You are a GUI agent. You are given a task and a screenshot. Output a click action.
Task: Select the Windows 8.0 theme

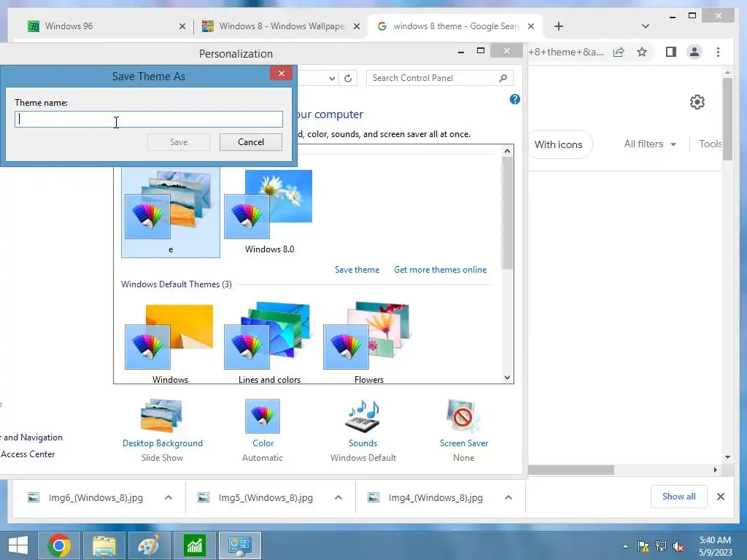269,212
